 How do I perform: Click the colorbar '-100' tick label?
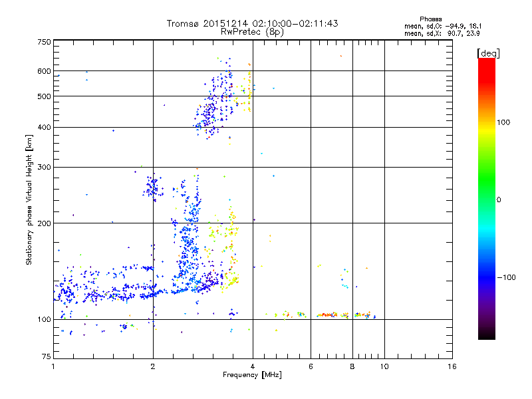[506, 277]
